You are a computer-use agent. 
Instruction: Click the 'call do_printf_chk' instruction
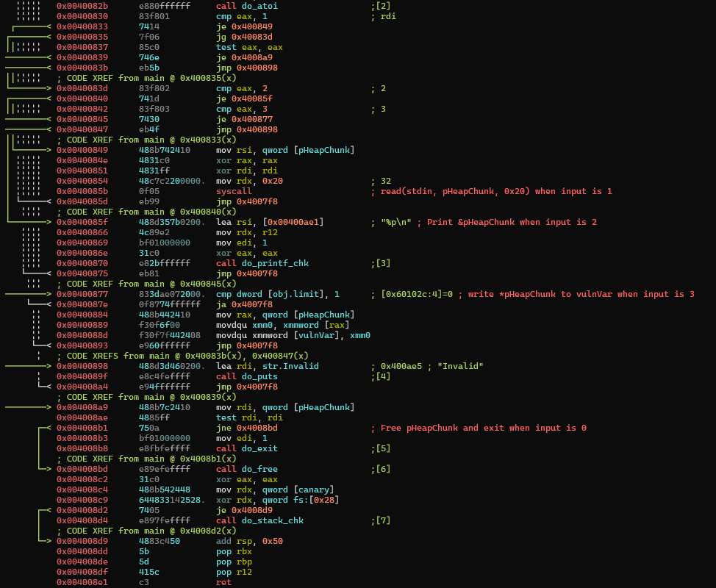(262, 263)
